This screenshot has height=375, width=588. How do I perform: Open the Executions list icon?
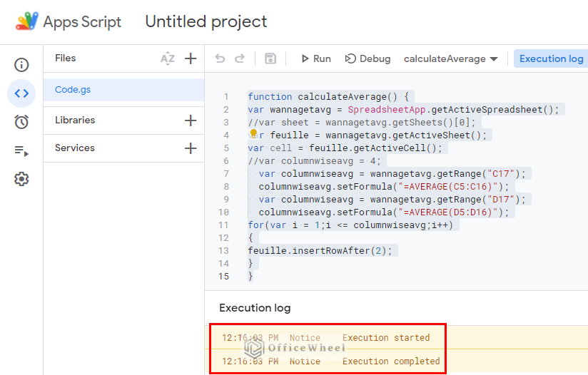(21, 150)
